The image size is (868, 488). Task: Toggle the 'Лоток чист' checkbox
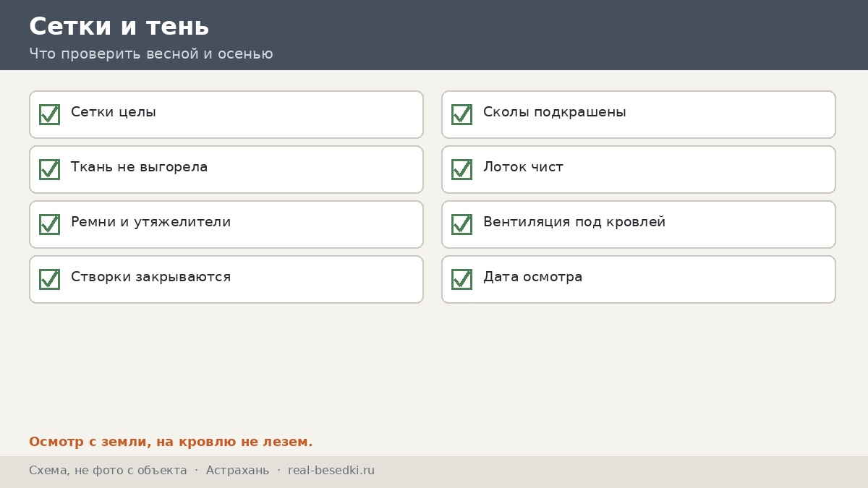461,169
